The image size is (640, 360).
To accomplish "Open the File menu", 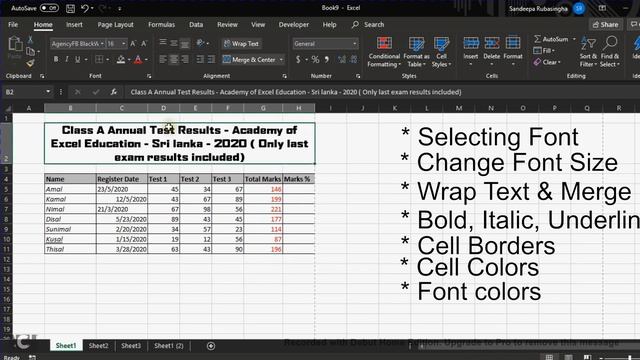I will (13, 24).
